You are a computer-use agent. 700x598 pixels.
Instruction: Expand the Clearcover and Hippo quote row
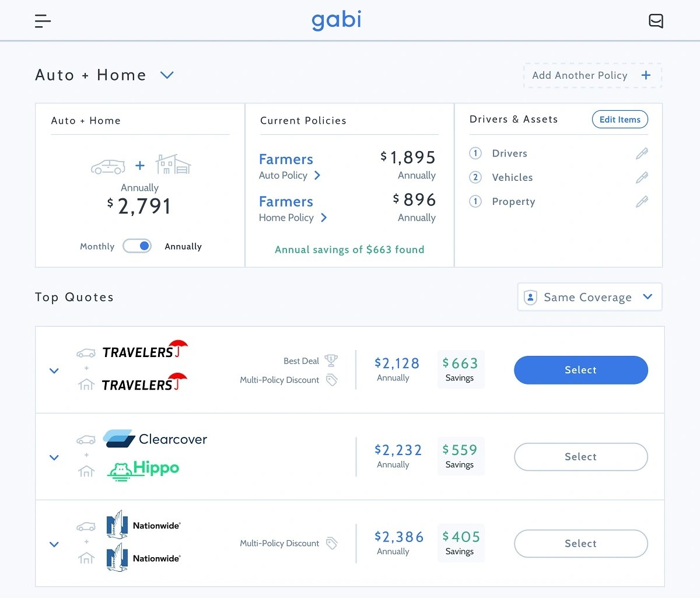(x=54, y=457)
